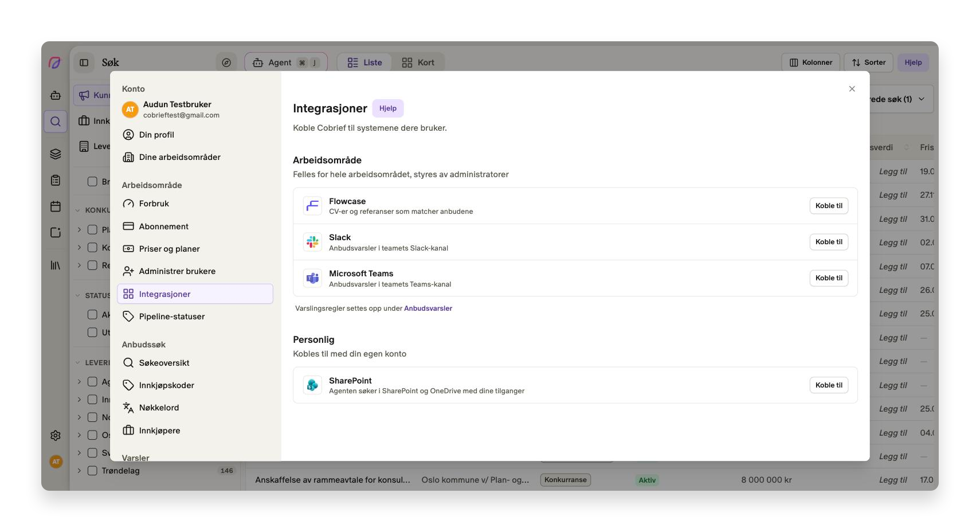
Task: Click the Administrer brukere add-user icon
Action: [x=128, y=271]
